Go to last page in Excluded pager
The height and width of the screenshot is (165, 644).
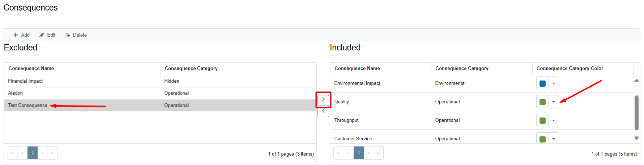[52, 153]
